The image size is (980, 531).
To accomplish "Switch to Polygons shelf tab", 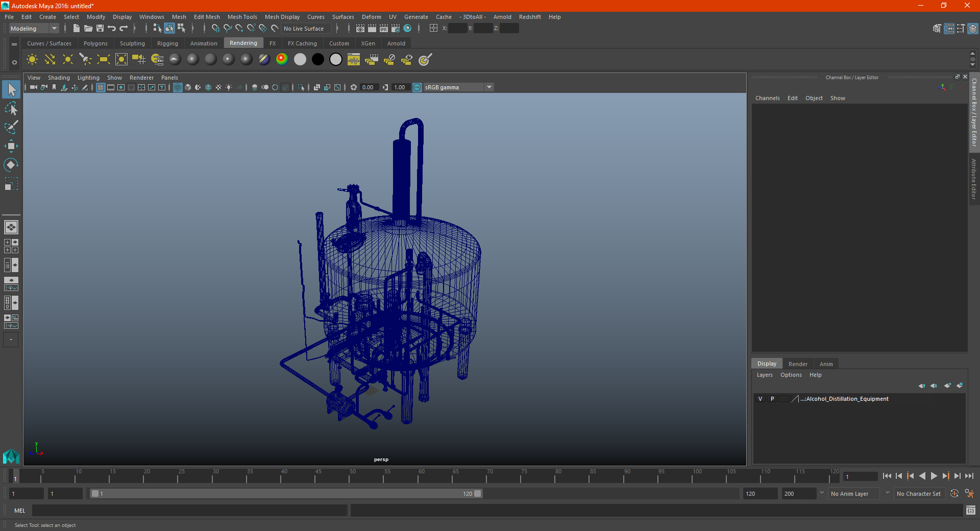I will (x=95, y=43).
